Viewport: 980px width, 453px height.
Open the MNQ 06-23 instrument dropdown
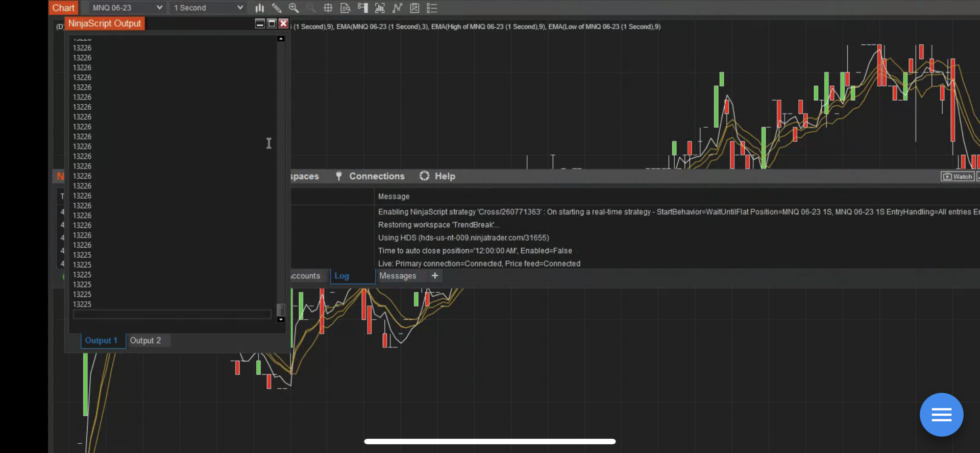pos(127,8)
